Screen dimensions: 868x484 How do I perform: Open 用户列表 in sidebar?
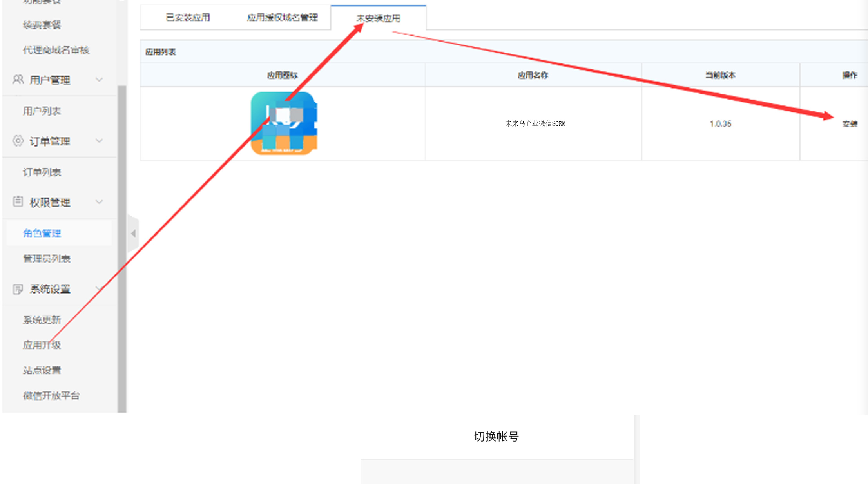click(42, 111)
